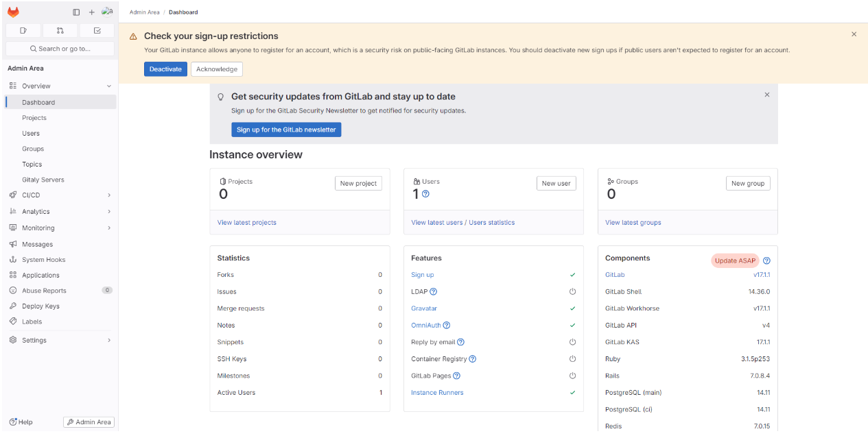
Task: Click the plus create-new icon
Action: [92, 12]
